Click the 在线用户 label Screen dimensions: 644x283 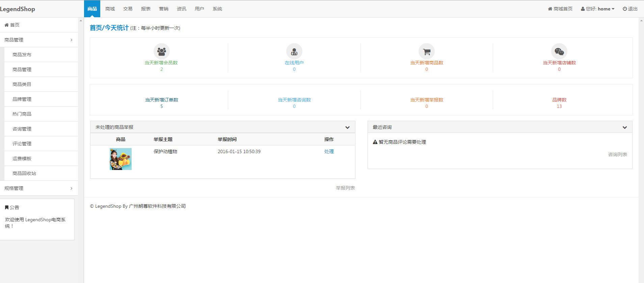294,63
